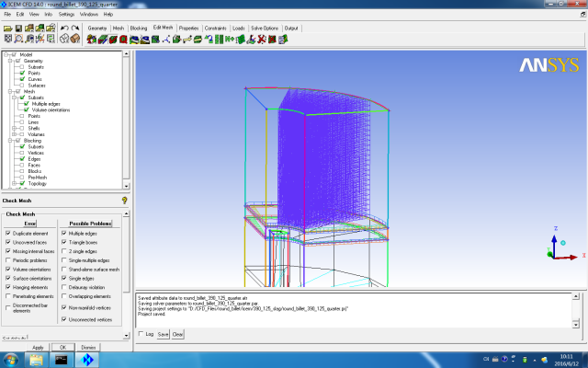Expand the Shells node under Mesh
The height and width of the screenshot is (368, 588).
point(15,129)
